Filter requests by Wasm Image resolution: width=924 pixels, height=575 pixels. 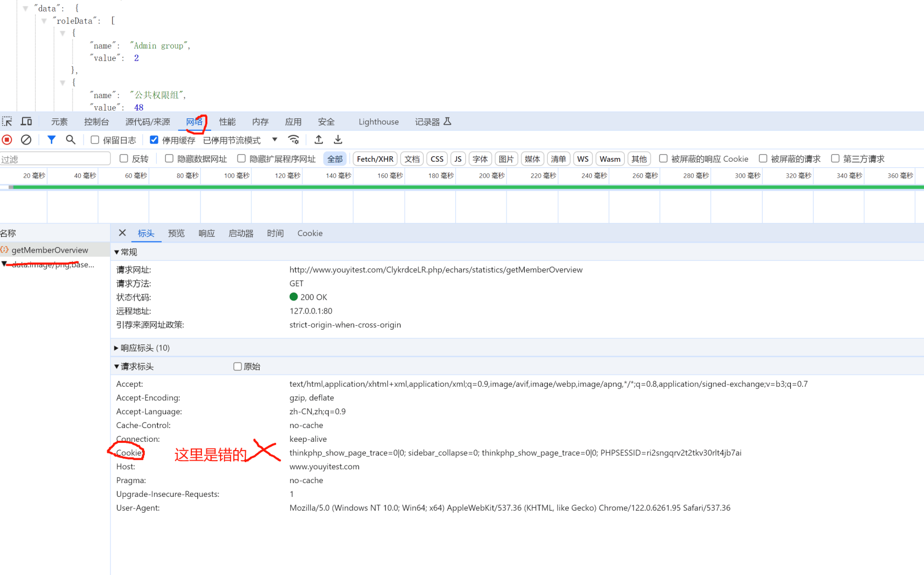click(610, 159)
